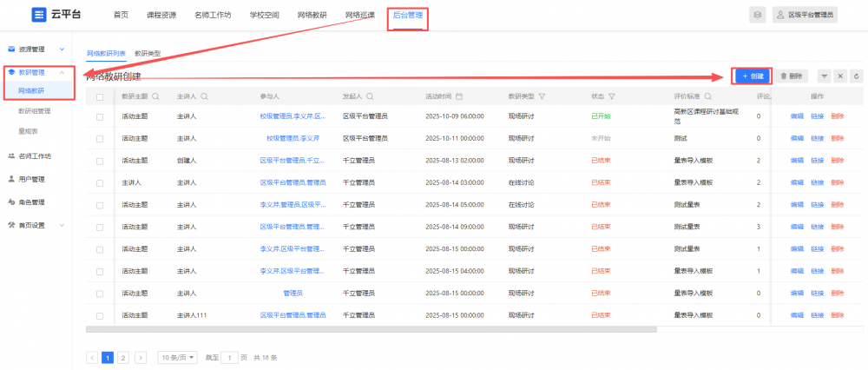868x370 pixels.
Task: Open the filter icon next to 删除 button
Action: tap(824, 76)
